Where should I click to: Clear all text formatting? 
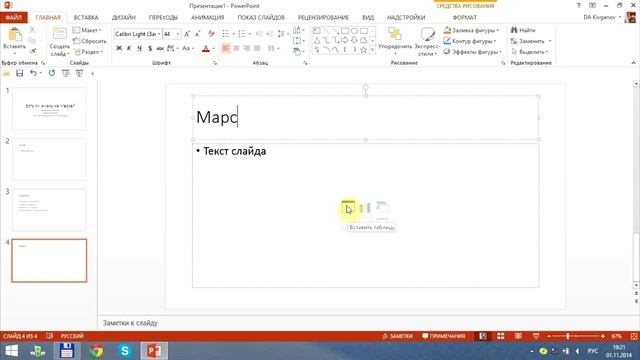[x=211, y=34]
